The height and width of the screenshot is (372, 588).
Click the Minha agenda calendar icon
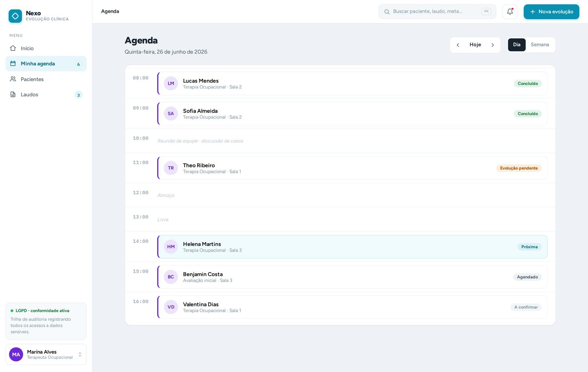pos(13,64)
